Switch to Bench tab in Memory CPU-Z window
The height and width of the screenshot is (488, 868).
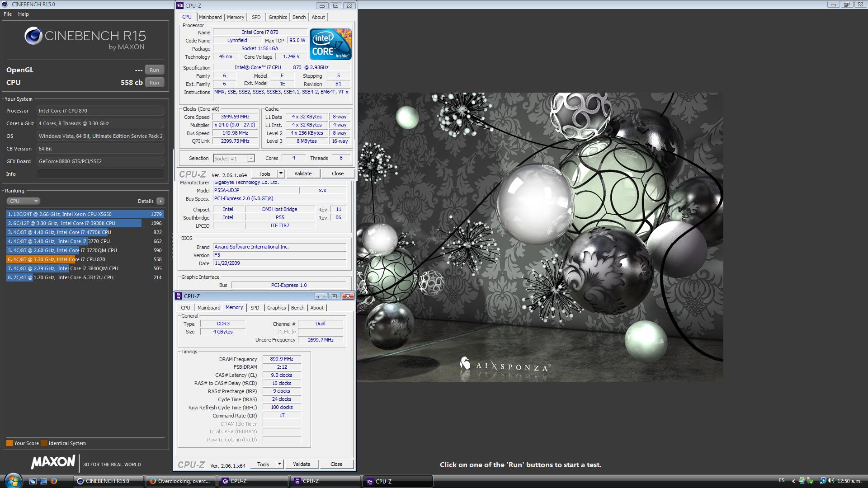297,308
